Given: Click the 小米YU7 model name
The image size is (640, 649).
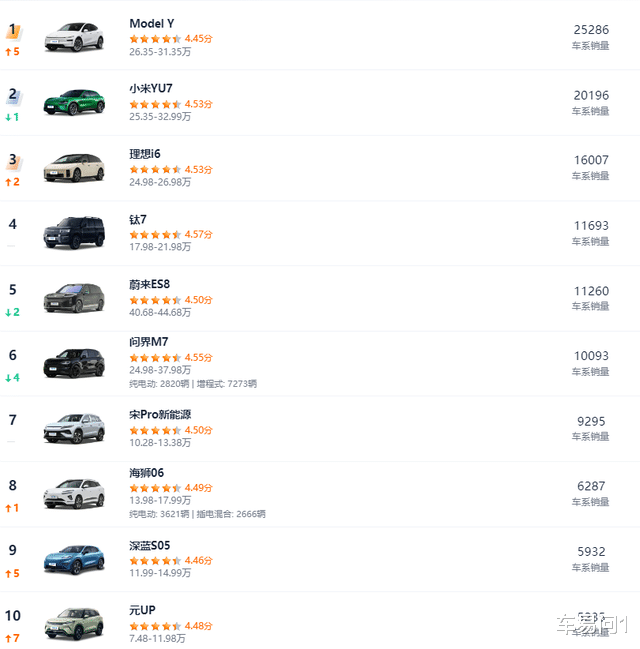Looking at the screenshot, I should [150, 88].
